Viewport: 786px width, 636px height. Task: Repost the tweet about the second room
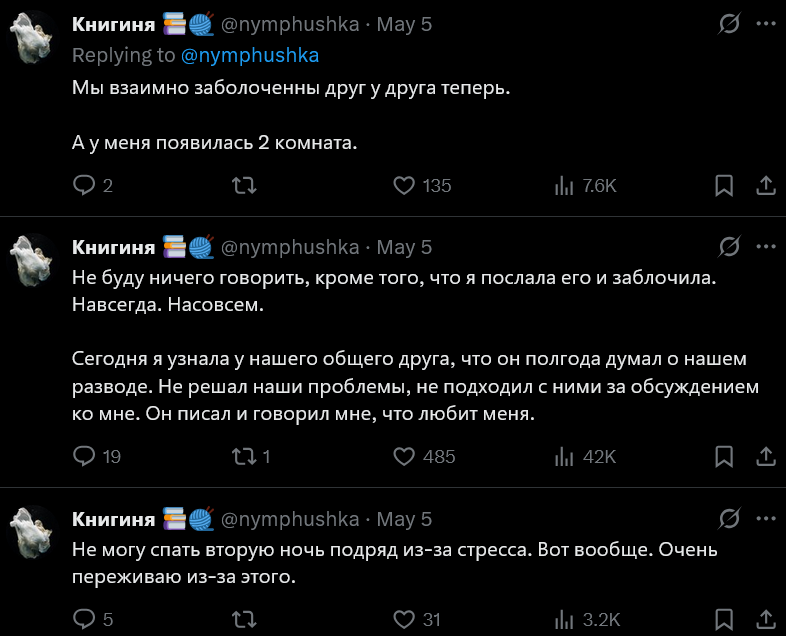[x=244, y=185]
